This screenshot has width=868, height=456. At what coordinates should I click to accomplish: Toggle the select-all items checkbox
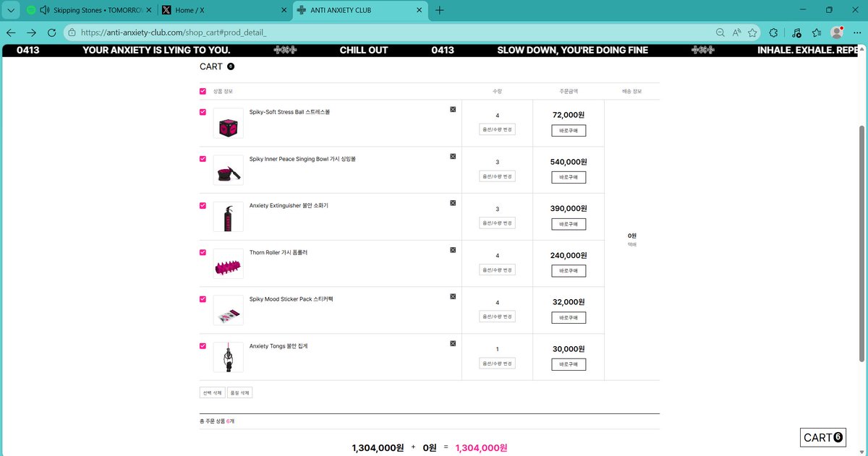203,91
